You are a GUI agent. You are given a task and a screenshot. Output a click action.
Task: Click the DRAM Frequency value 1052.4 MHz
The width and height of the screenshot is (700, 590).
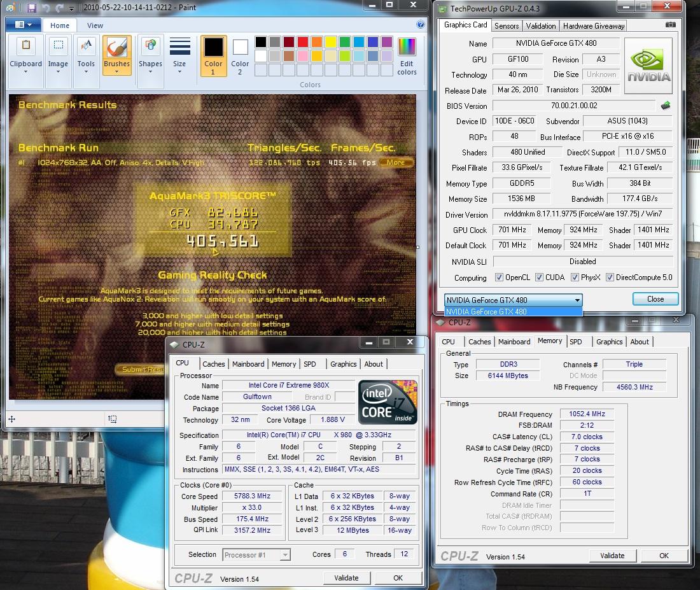tap(587, 414)
